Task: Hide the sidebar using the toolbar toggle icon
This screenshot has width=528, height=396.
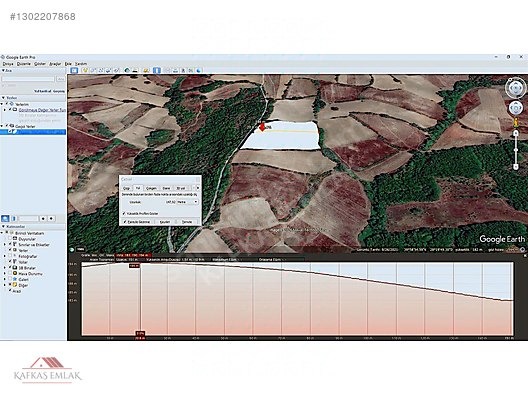Action: [x=74, y=70]
